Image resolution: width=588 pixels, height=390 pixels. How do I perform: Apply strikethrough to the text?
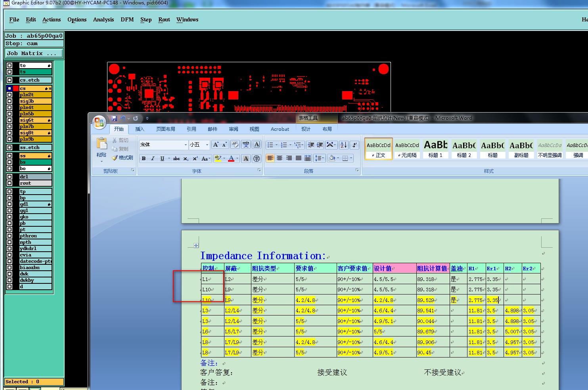(x=176, y=159)
